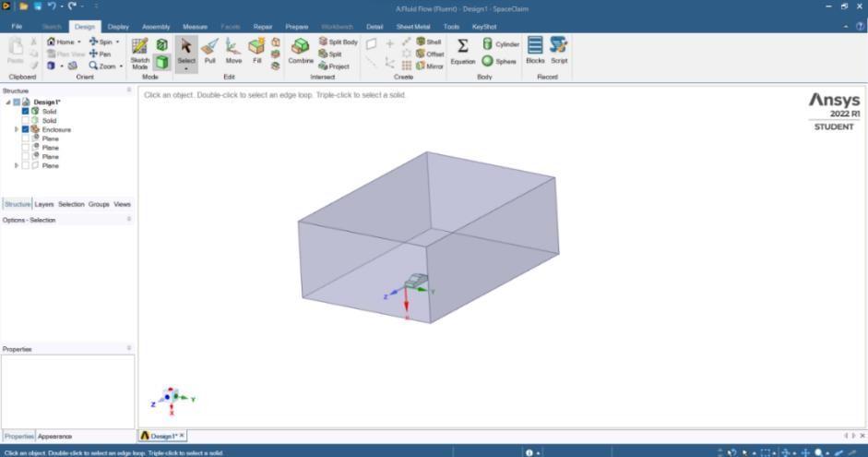This screenshot has height=457, width=868.
Task: Click the Open folder icon in title bar
Action: pos(23,6)
